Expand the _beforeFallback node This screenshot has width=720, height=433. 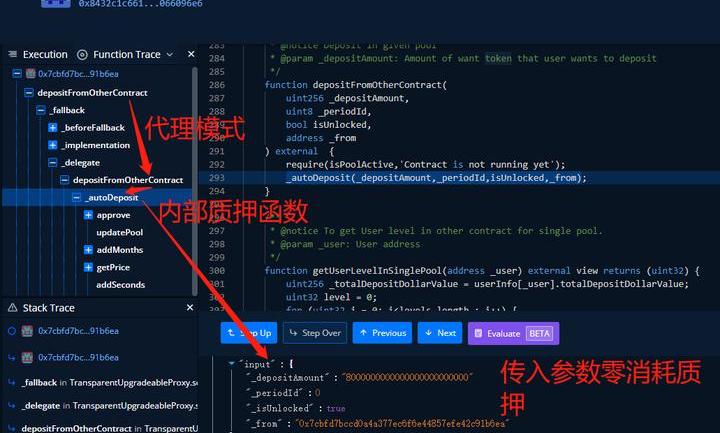(x=53, y=128)
